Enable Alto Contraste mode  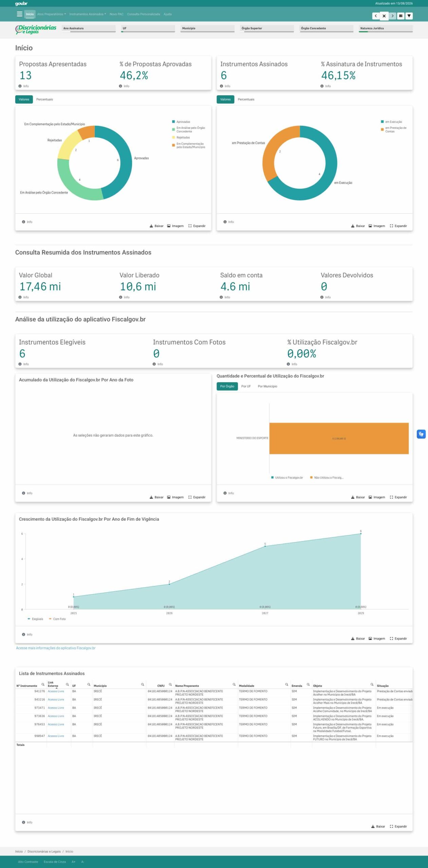point(28,862)
